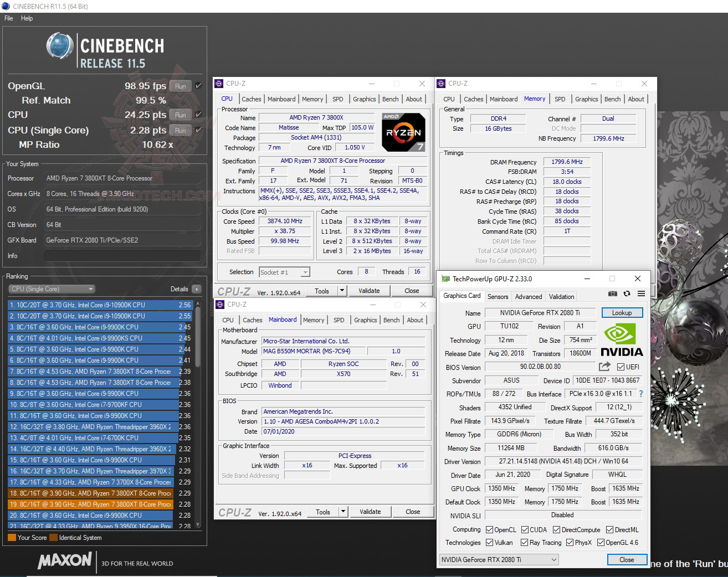Image resolution: width=728 pixels, height=577 pixels.
Task: Select ranking row 4 Core i9-9900KS
Action: [100, 338]
